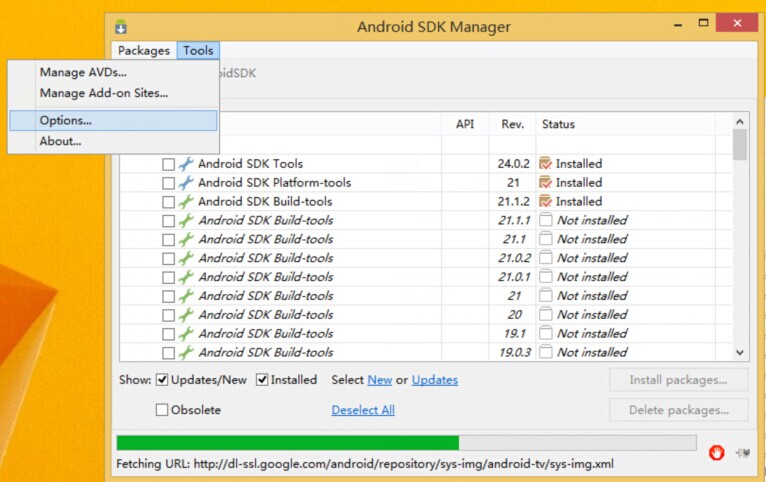
Task: Check the Build-tools 21.1.2 checkbox
Action: [x=169, y=202]
